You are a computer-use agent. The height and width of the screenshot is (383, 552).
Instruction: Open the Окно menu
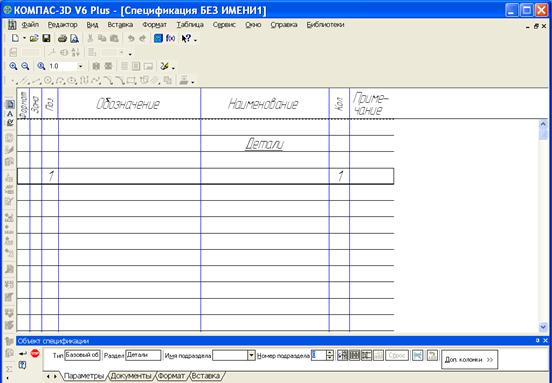point(253,25)
